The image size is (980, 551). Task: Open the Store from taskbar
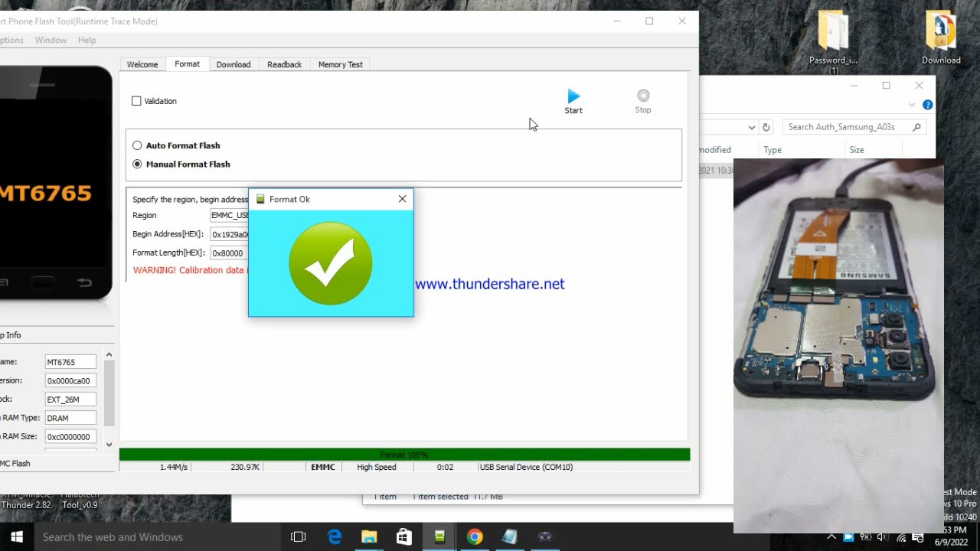click(x=404, y=537)
